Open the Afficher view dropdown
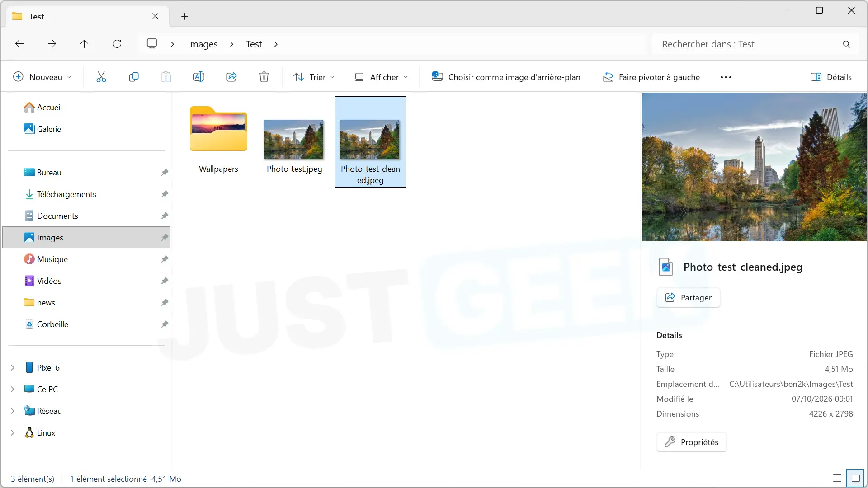This screenshot has height=488, width=868. pyautogui.click(x=381, y=77)
